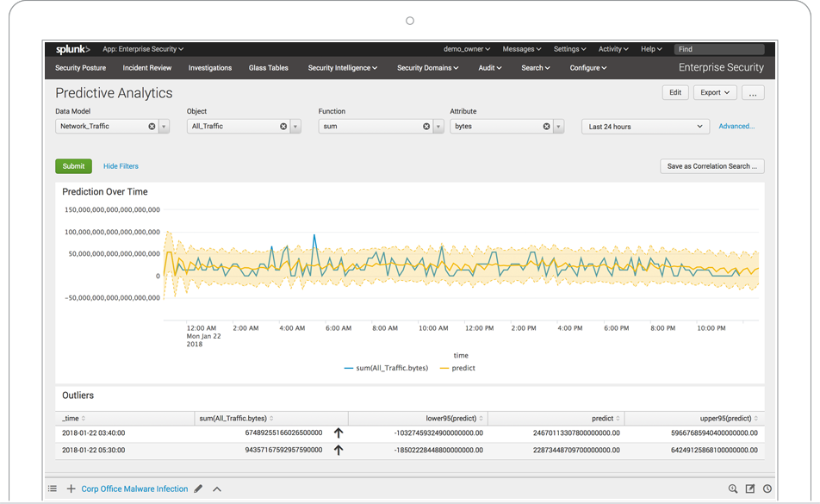This screenshot has width=820, height=504.
Task: Go to Incident Review tab
Action: (x=147, y=68)
